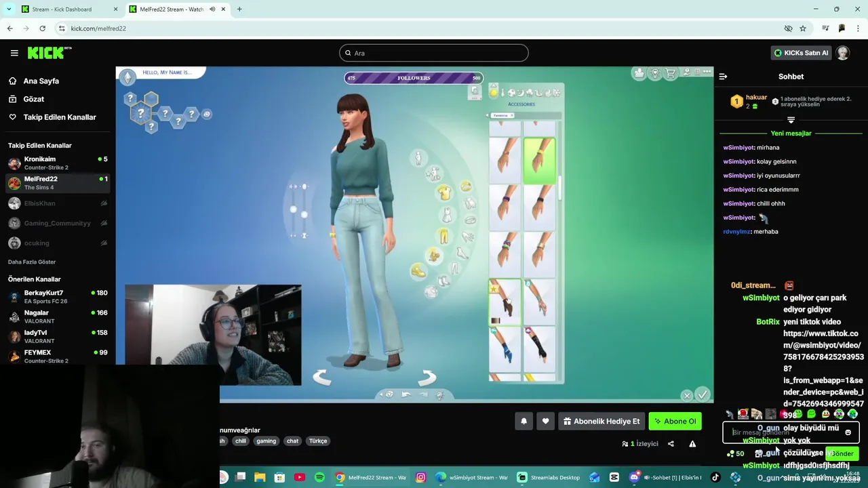Confirm Sim with the checkmark button

point(703,394)
